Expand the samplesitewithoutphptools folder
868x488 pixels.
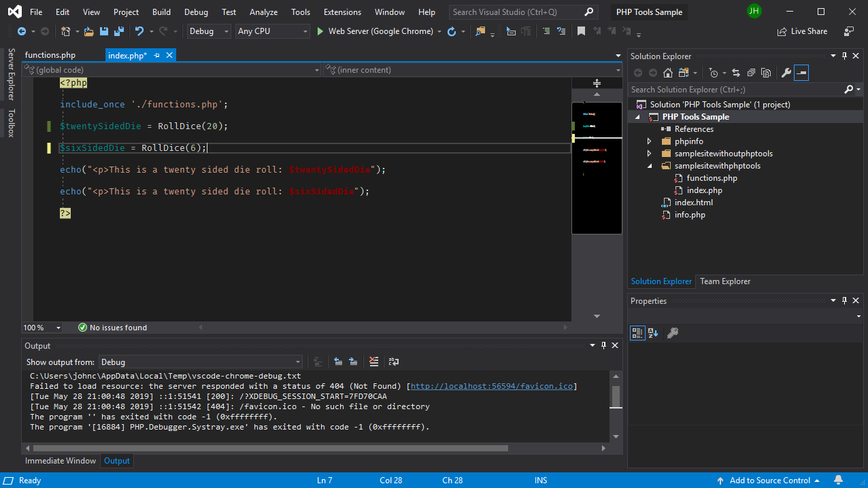(x=649, y=154)
